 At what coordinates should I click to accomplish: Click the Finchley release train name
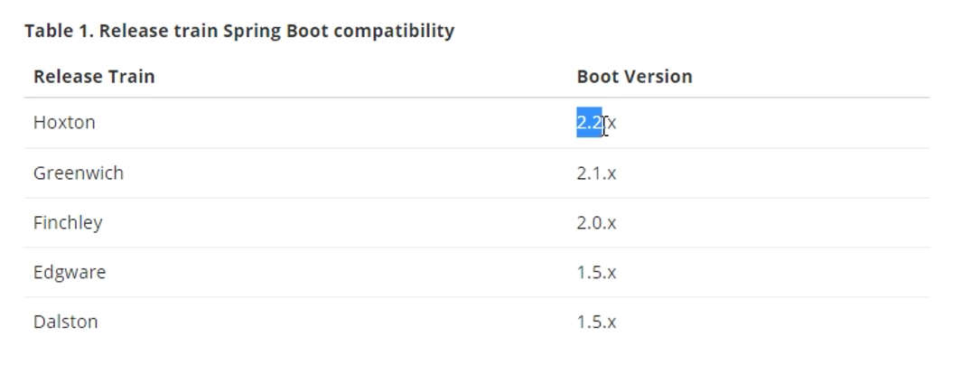(x=68, y=222)
